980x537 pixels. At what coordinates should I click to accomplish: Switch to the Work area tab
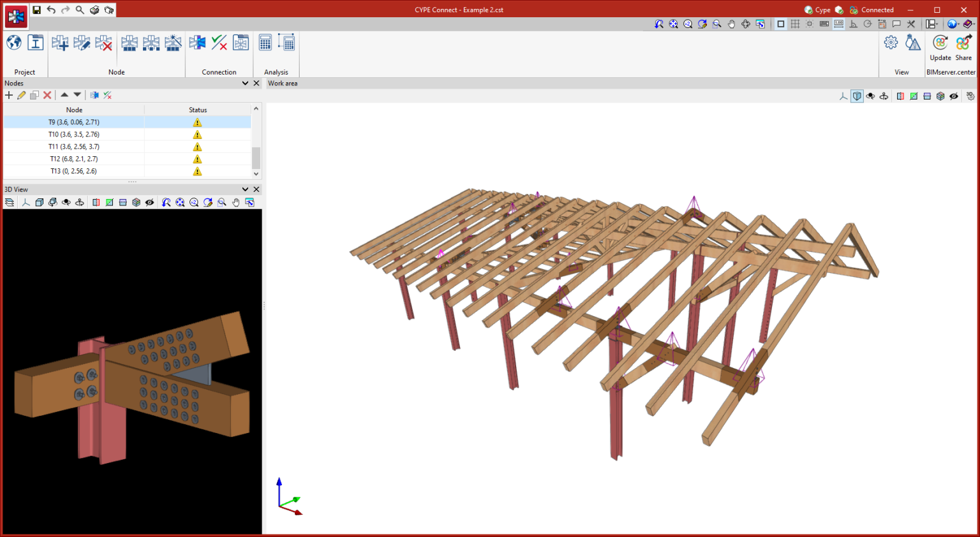point(283,83)
